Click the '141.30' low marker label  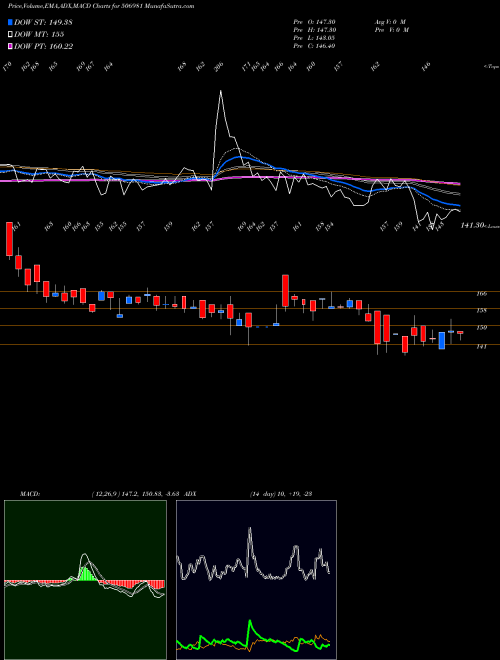coord(471,226)
